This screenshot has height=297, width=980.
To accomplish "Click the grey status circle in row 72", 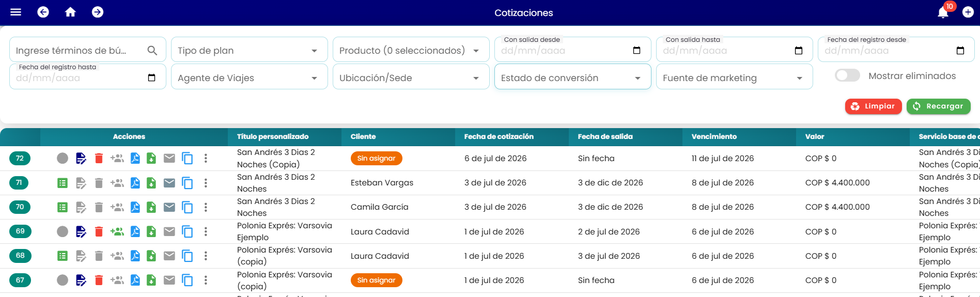I will click(x=63, y=158).
